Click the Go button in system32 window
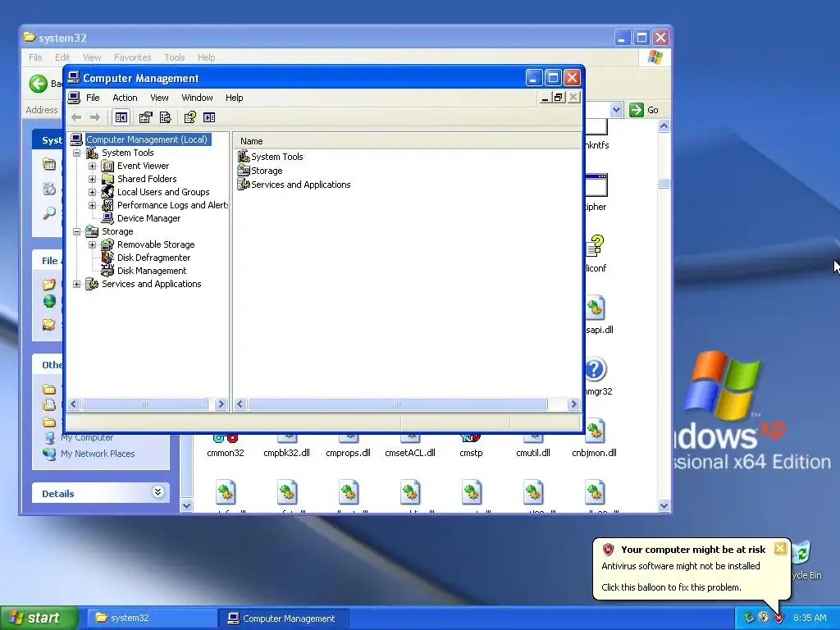Screen dimensions: 840x630 645,110
